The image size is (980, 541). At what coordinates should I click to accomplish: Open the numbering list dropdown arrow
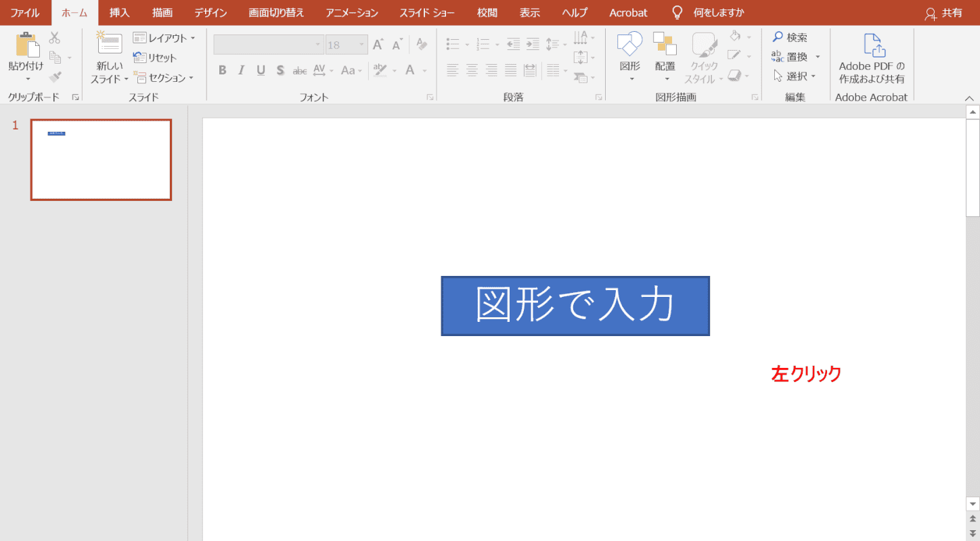(497, 45)
